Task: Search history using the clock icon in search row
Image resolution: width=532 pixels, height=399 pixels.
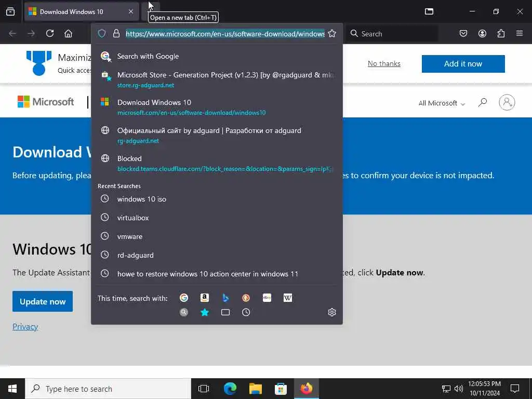Action: [246, 312]
